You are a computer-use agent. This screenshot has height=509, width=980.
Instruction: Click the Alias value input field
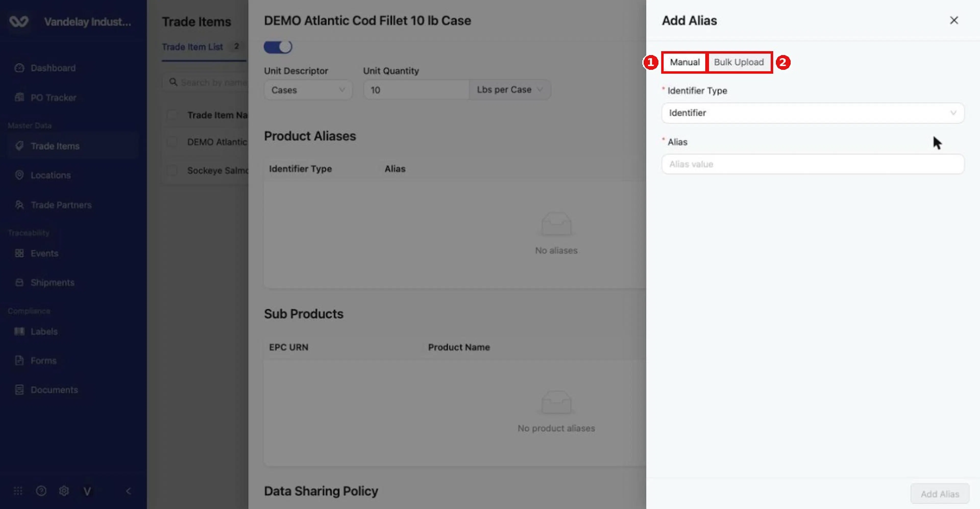(x=813, y=164)
